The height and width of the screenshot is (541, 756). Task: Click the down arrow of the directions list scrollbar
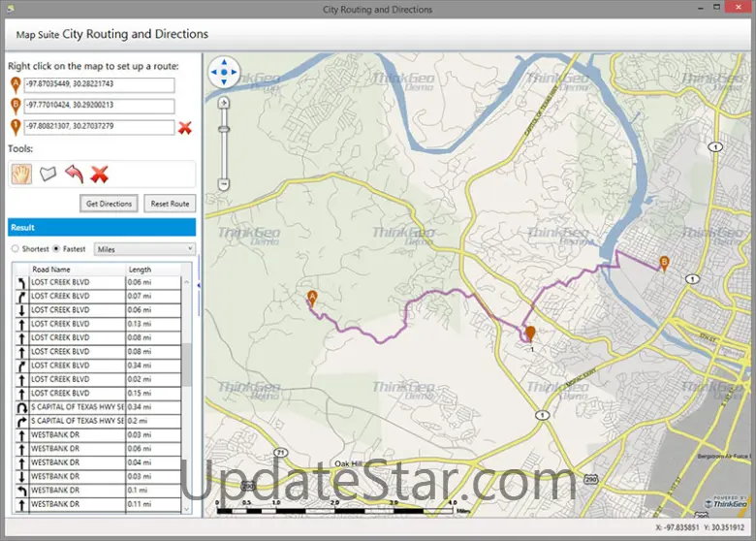coord(187,509)
